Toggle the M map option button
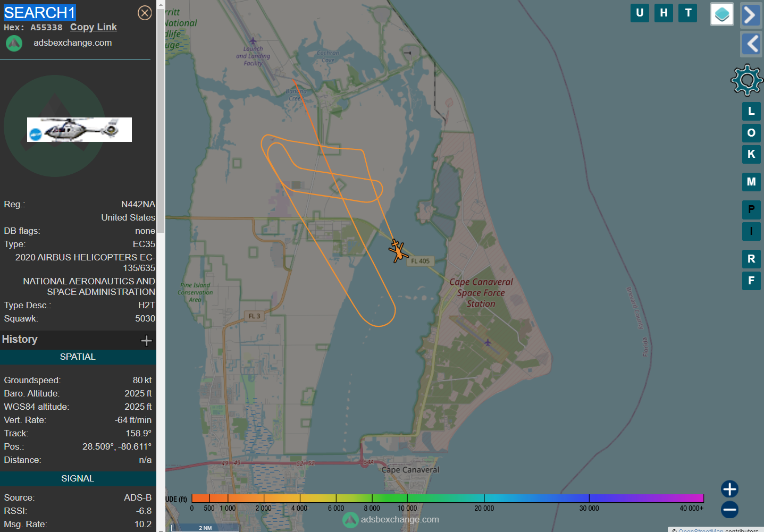The height and width of the screenshot is (532, 764). tap(751, 182)
